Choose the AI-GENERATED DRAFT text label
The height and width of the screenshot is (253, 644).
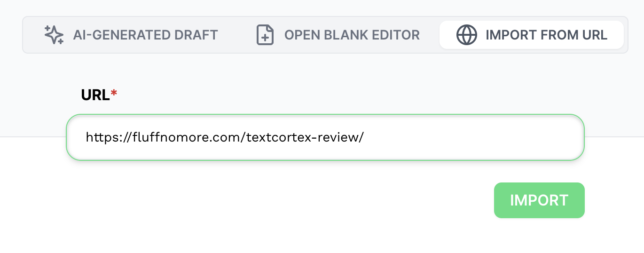coord(145,35)
